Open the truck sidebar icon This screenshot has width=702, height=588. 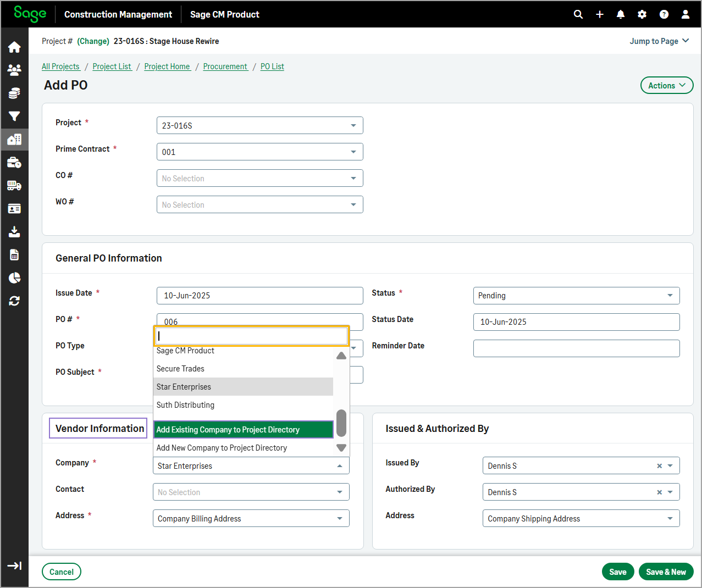click(14, 185)
